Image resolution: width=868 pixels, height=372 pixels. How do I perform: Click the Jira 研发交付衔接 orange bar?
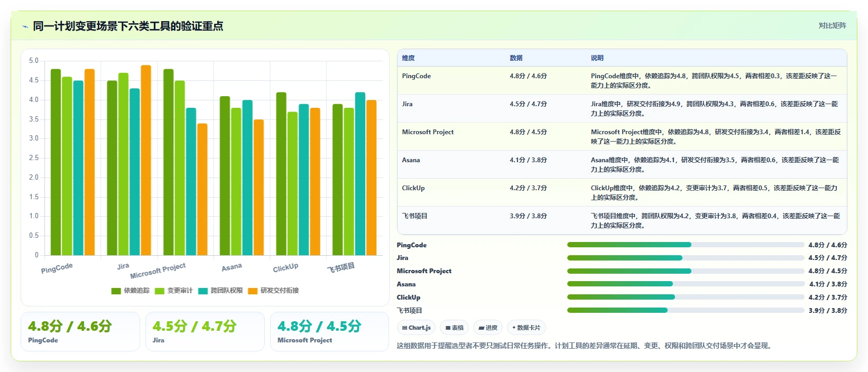(146, 160)
